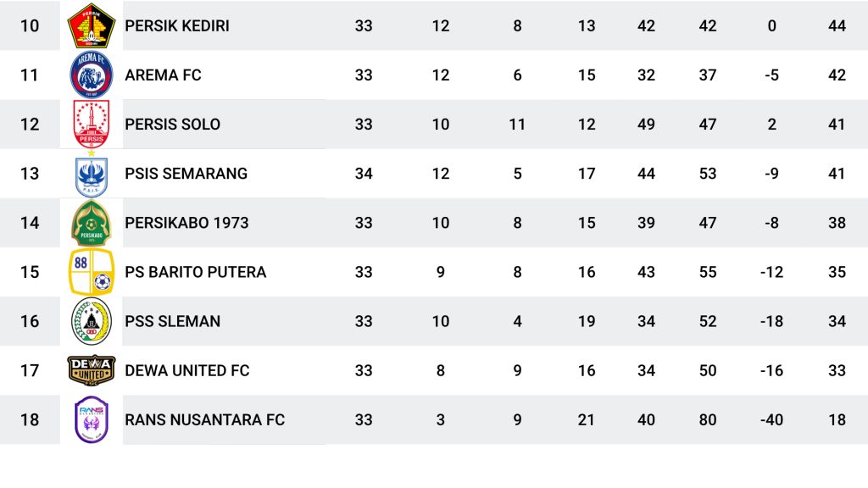Open the PERSIKABO 1973 team name
The height and width of the screenshot is (488, 868).
pos(186,223)
